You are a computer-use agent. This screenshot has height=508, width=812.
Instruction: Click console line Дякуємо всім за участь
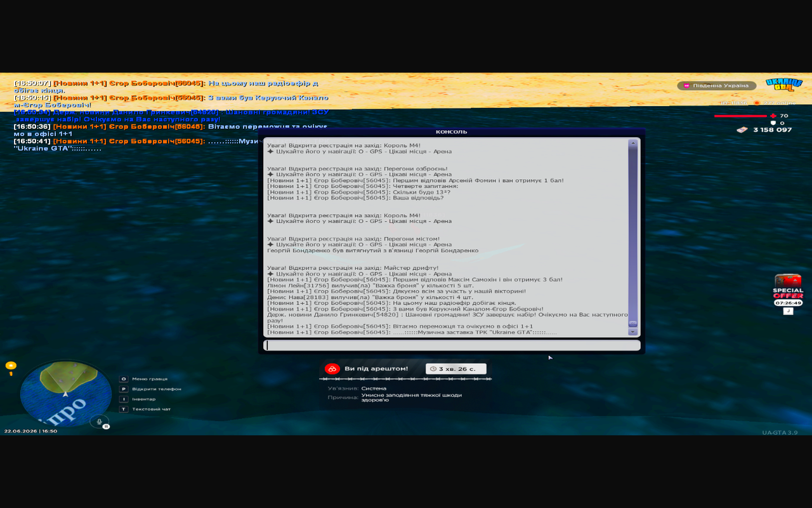click(396, 291)
